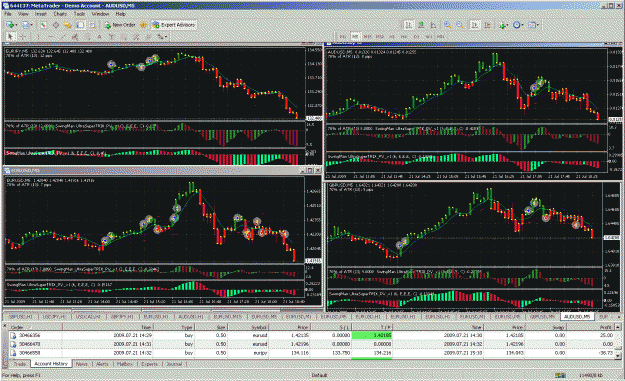The image size is (625, 381).
Task: Open the Periodicity clock icon
Action: pos(516,25)
